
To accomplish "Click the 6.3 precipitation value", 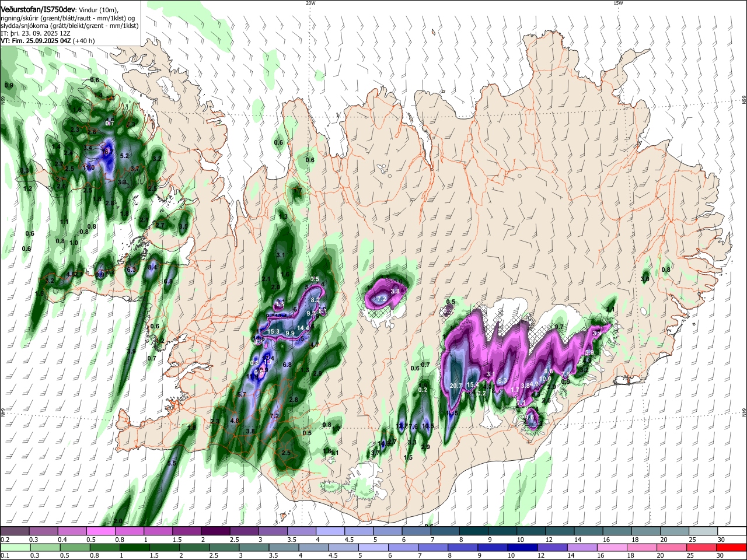I will 131,269.
